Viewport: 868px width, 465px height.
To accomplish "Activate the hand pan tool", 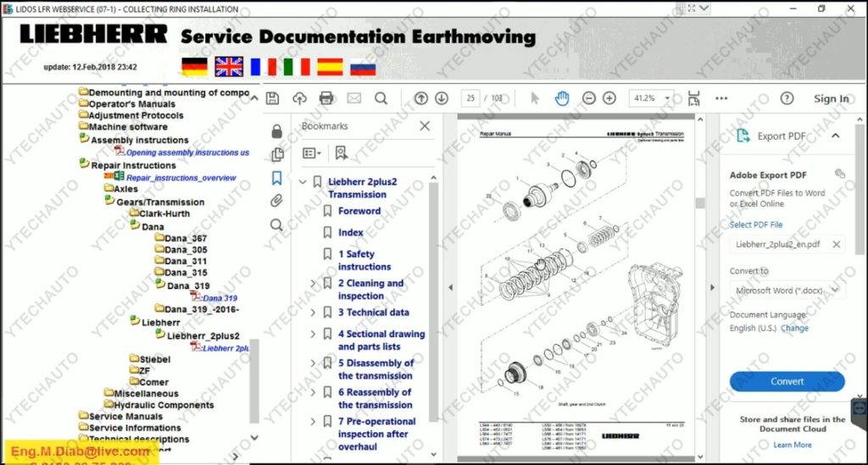I will (x=562, y=98).
